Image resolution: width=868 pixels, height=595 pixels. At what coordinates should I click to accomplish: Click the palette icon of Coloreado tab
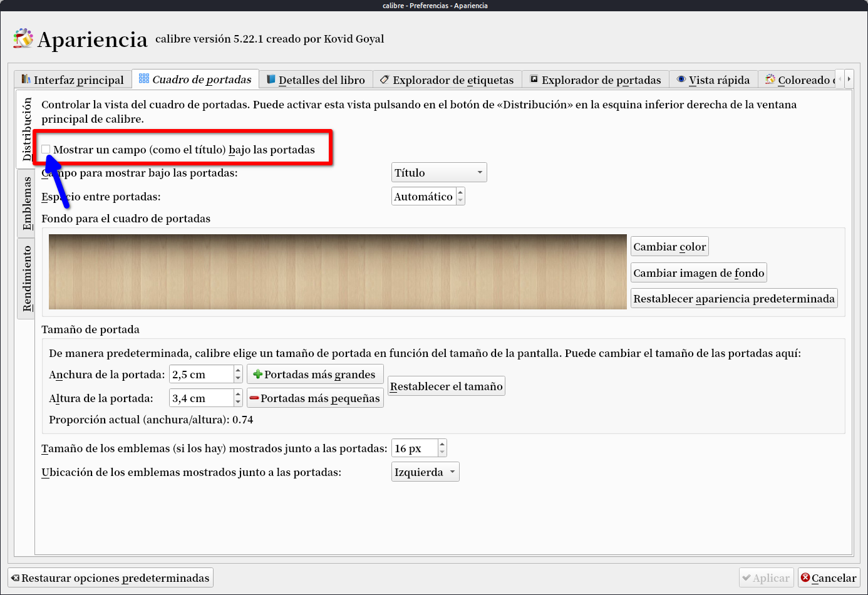point(770,80)
